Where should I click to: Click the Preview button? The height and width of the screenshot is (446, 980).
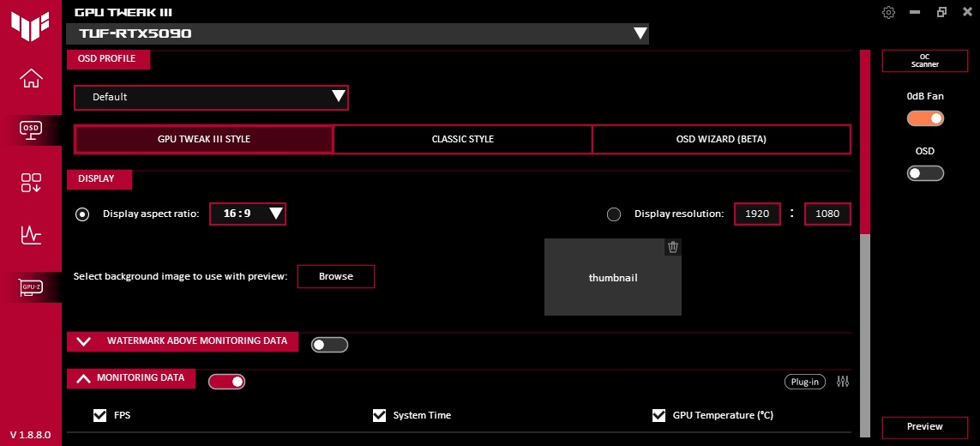[x=924, y=427]
